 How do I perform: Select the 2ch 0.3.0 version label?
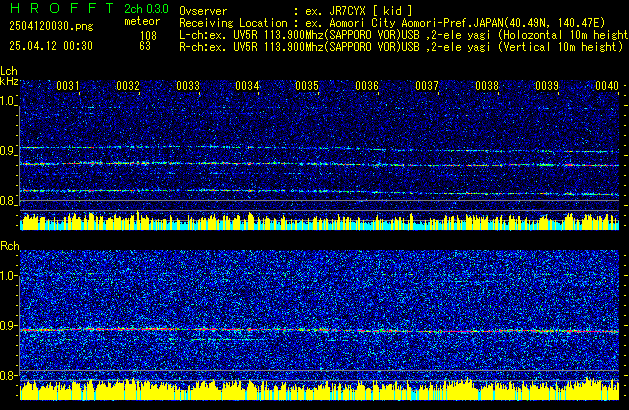[146, 9]
